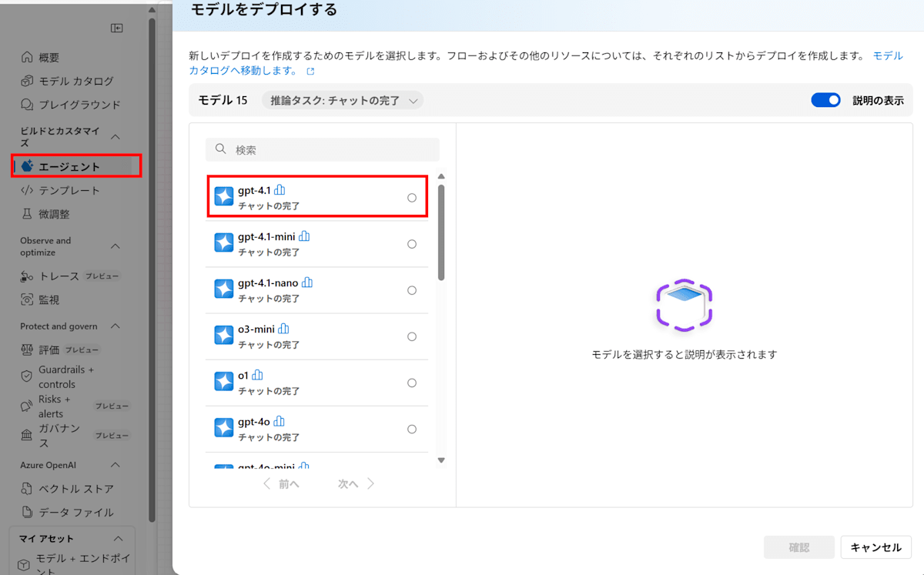Select the gpt-4.1 radio button
Viewport: 924px width, 575px height.
pos(412,198)
